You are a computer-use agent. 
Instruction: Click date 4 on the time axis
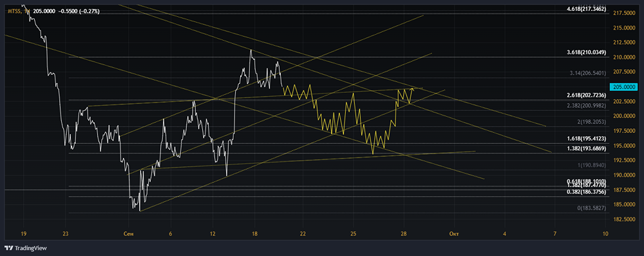pyautogui.click(x=504, y=234)
